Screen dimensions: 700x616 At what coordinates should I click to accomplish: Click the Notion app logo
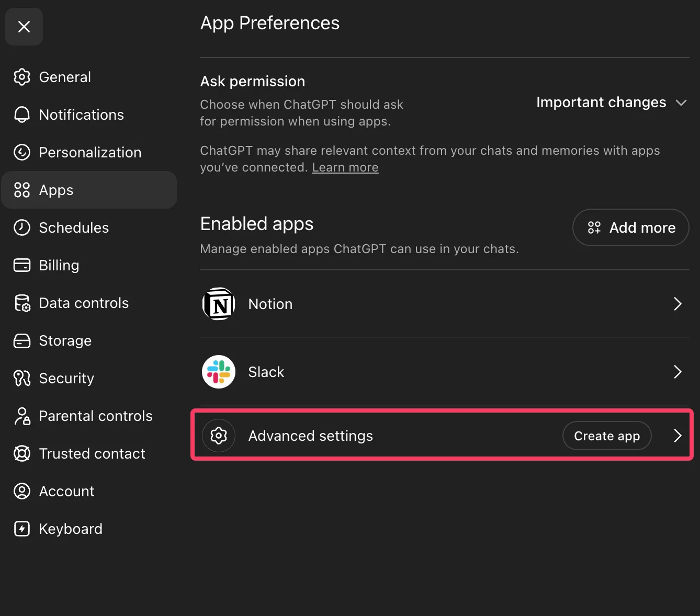click(x=219, y=304)
